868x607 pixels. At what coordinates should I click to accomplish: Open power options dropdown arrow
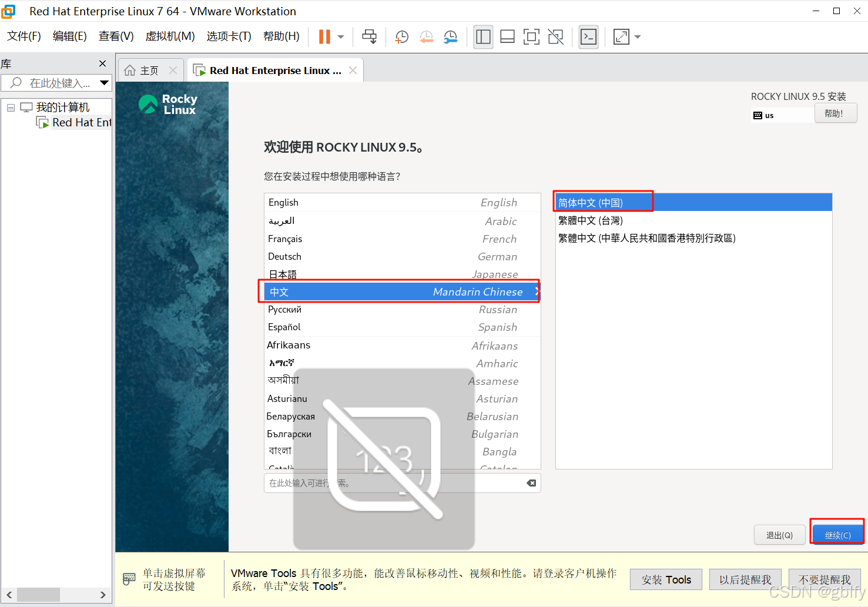[x=341, y=36]
